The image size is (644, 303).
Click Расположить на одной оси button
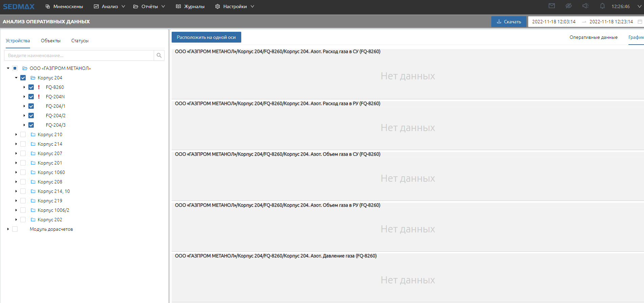pos(206,37)
